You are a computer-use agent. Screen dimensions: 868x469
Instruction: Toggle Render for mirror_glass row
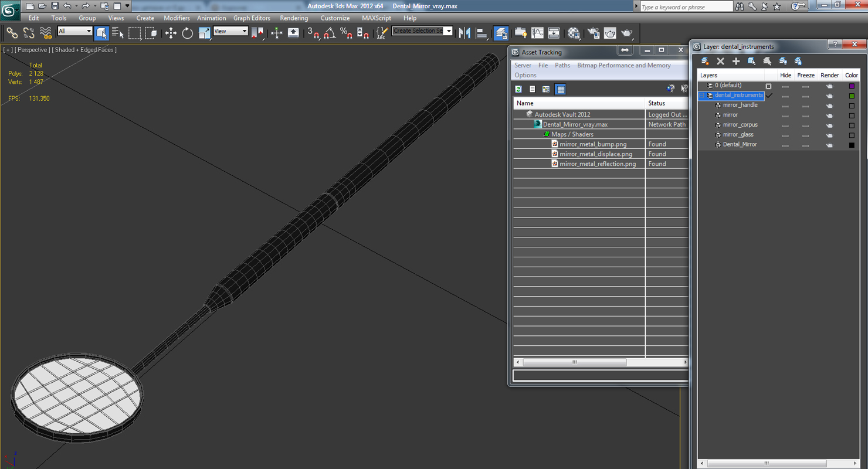tap(829, 135)
